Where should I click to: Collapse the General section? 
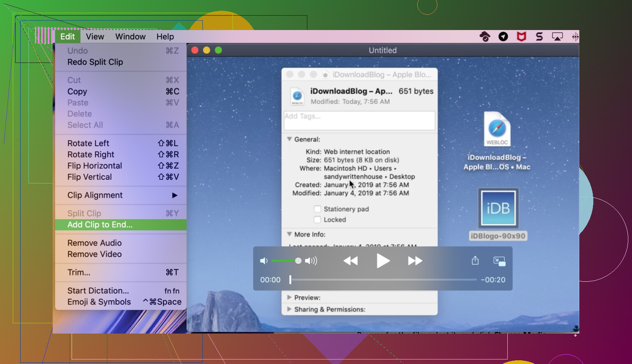289,139
